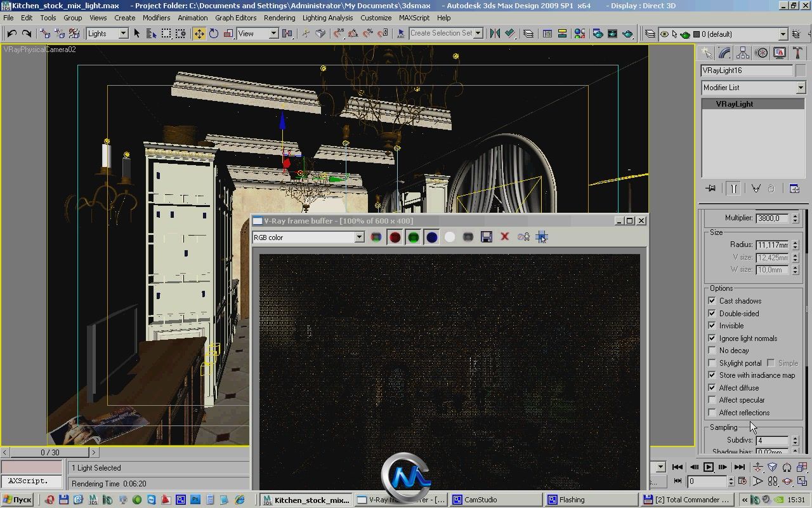Image resolution: width=812 pixels, height=508 pixels.
Task: Open the Align tool
Action: [509, 34]
